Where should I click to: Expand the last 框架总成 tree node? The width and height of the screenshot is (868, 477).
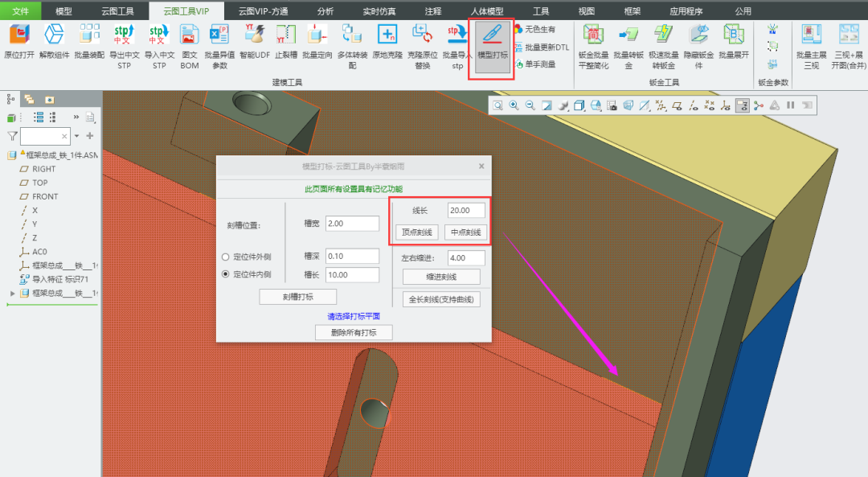pos(12,293)
